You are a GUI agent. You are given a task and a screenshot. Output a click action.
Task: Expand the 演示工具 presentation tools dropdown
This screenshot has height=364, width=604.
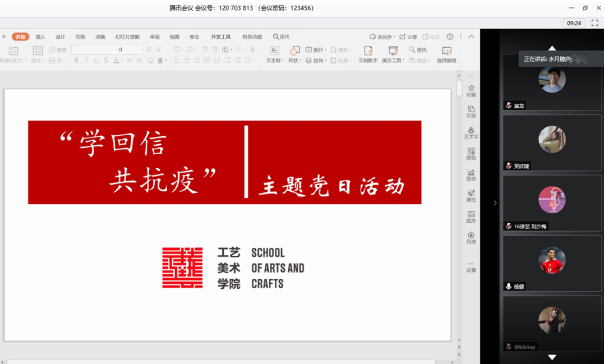(403, 61)
